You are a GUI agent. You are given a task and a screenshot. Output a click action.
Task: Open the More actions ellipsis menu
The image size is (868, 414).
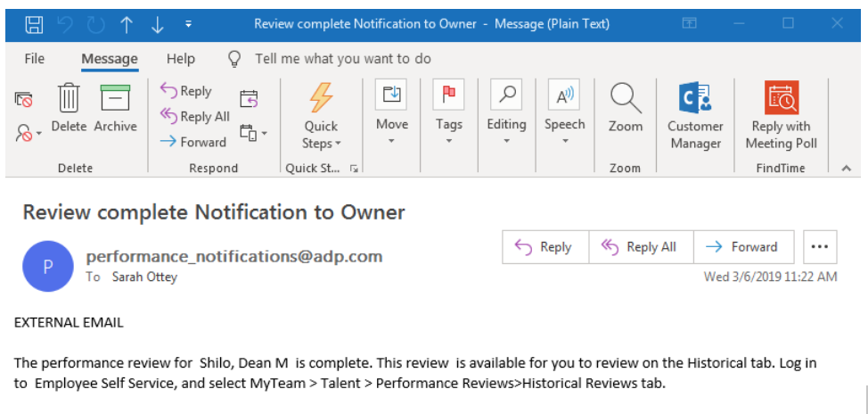[820, 247]
